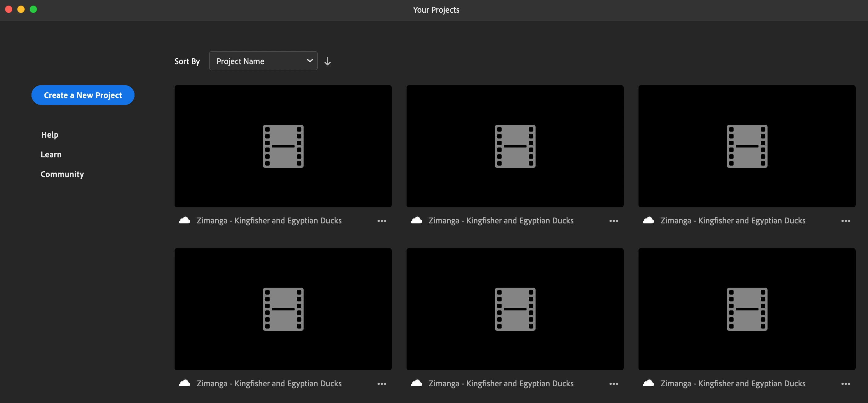The height and width of the screenshot is (403, 868).
Task: Click the cloud icon of the top-right project
Action: point(648,220)
